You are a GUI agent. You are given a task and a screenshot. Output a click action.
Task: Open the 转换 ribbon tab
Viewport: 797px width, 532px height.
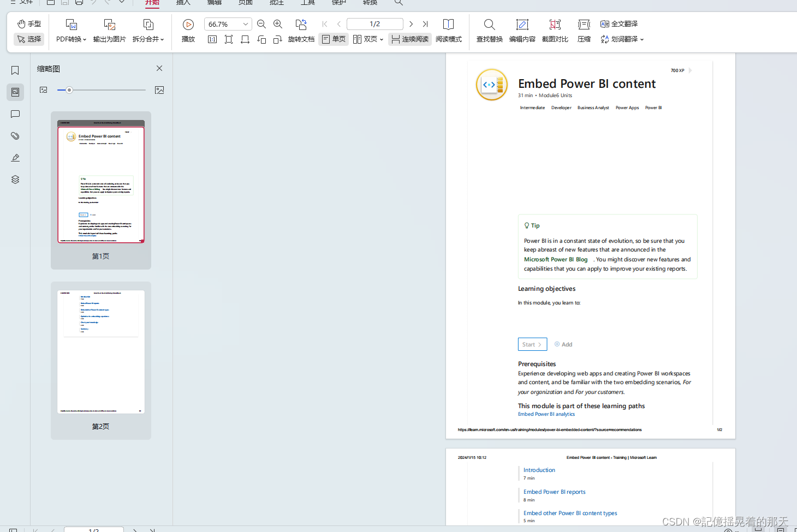(370, 3)
